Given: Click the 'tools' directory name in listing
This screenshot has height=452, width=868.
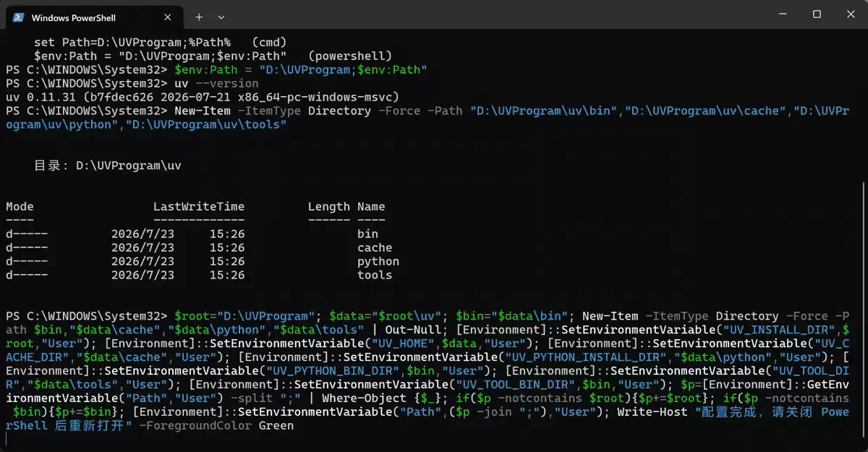Looking at the screenshot, I should click(x=375, y=275).
